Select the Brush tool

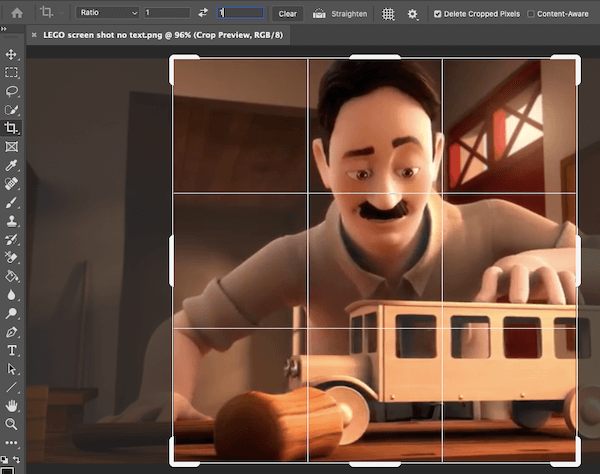(11, 202)
